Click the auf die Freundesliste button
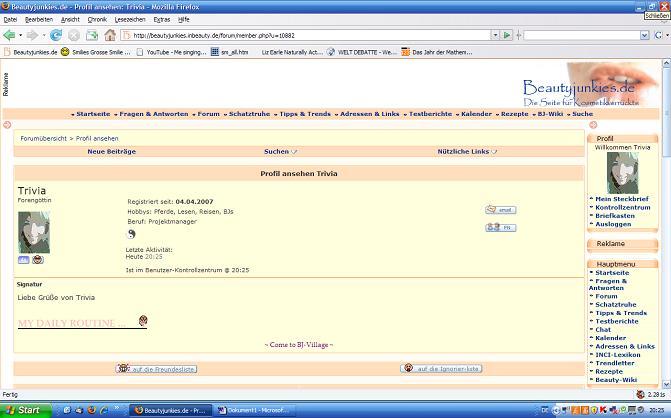Image resolution: width=671 pixels, height=418 pixels. [x=156, y=368]
